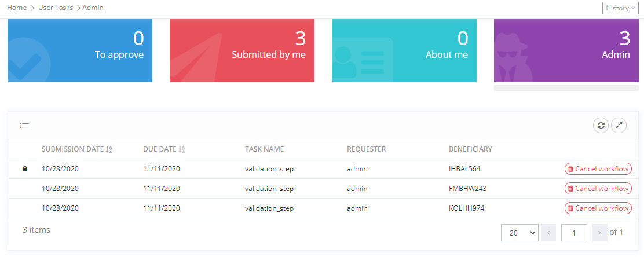Screen dimensions: 644x257
Task: Click the expand fullscreen icon on the table
Action: click(x=619, y=126)
